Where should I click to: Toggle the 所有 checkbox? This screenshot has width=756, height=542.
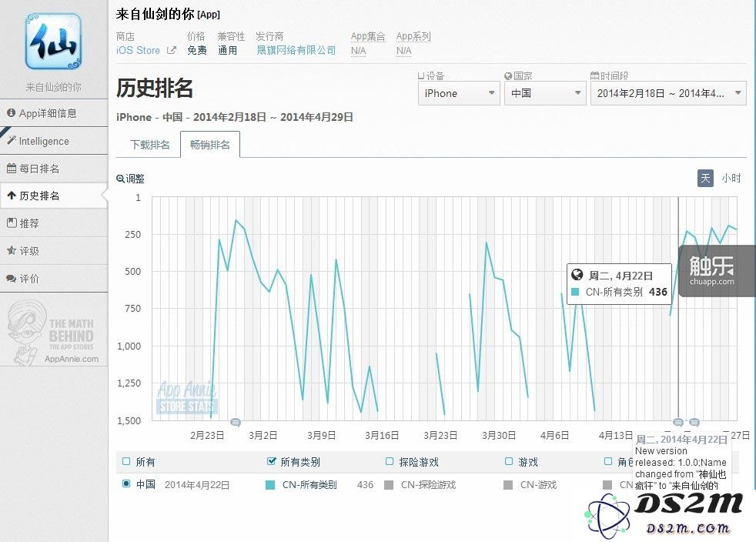point(126,461)
